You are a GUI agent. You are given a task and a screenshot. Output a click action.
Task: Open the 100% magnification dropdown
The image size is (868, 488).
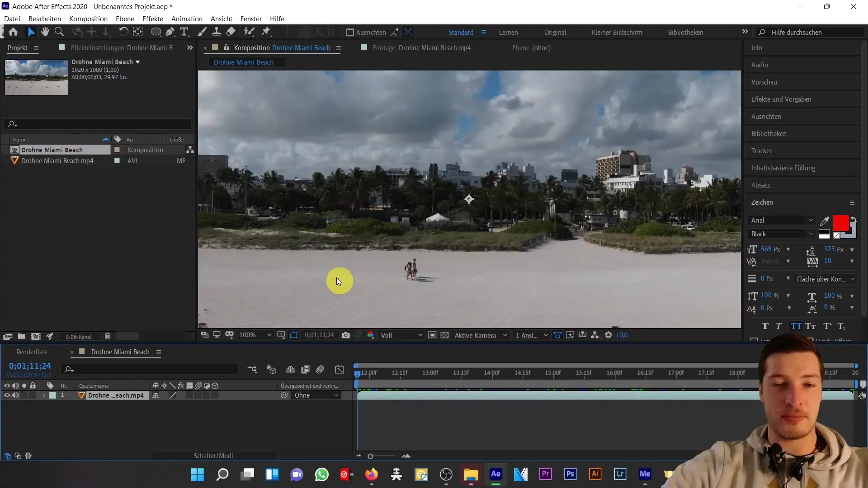tap(255, 335)
